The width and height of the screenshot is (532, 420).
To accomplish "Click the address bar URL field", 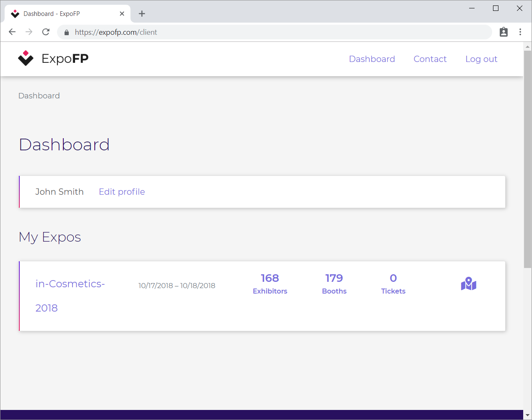I will pyautogui.click(x=275, y=32).
